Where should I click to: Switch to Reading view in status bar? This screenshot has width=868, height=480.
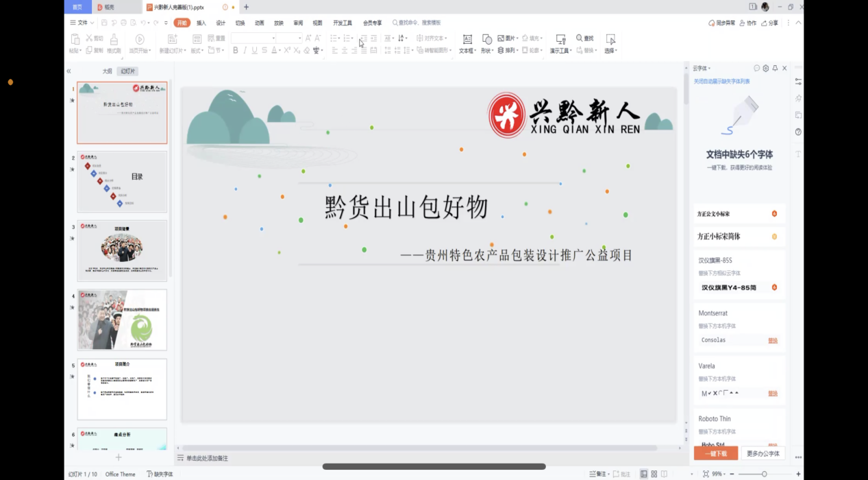coord(664,474)
